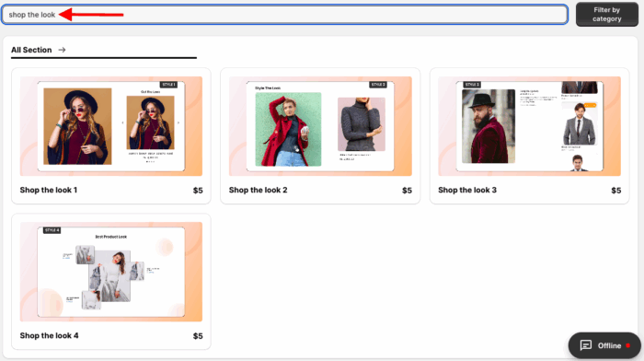This screenshot has height=361, width=644.
Task: Open the Filter by category button
Action: [x=606, y=15]
